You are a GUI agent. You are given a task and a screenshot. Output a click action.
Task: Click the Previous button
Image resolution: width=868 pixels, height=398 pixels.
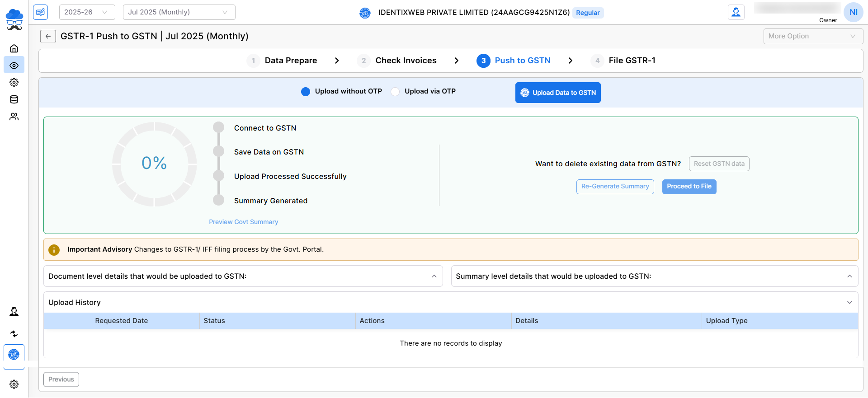point(61,379)
